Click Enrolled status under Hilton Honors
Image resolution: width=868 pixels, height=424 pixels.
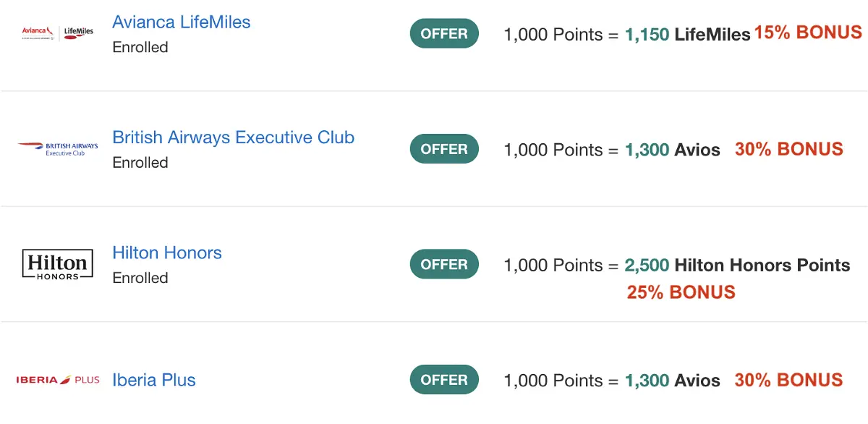point(140,278)
